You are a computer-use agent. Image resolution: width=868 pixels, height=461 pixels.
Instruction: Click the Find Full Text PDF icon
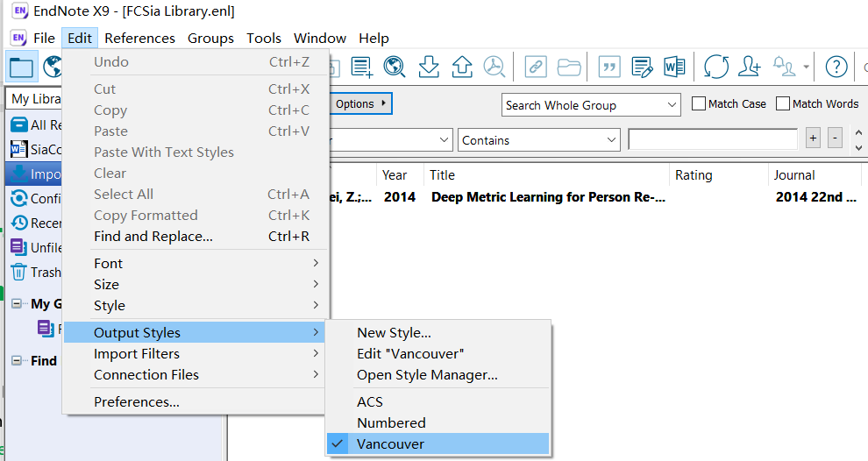click(x=494, y=67)
